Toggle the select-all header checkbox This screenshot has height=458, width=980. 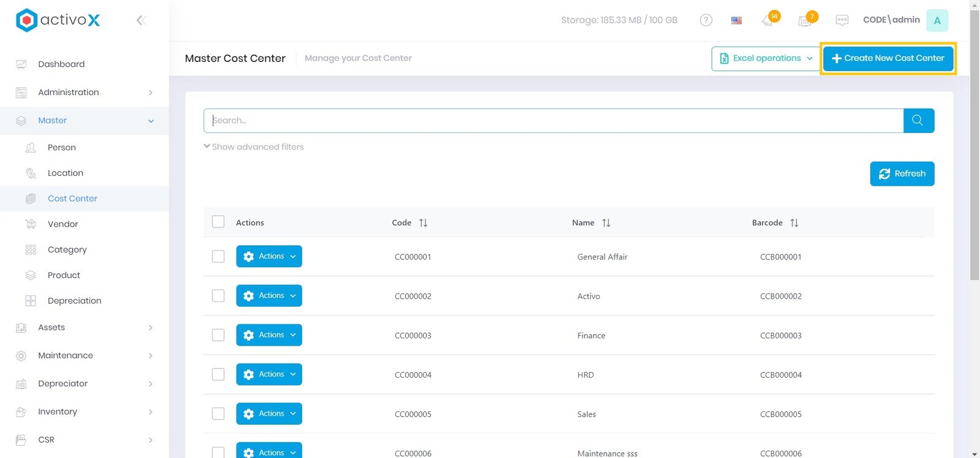click(218, 222)
